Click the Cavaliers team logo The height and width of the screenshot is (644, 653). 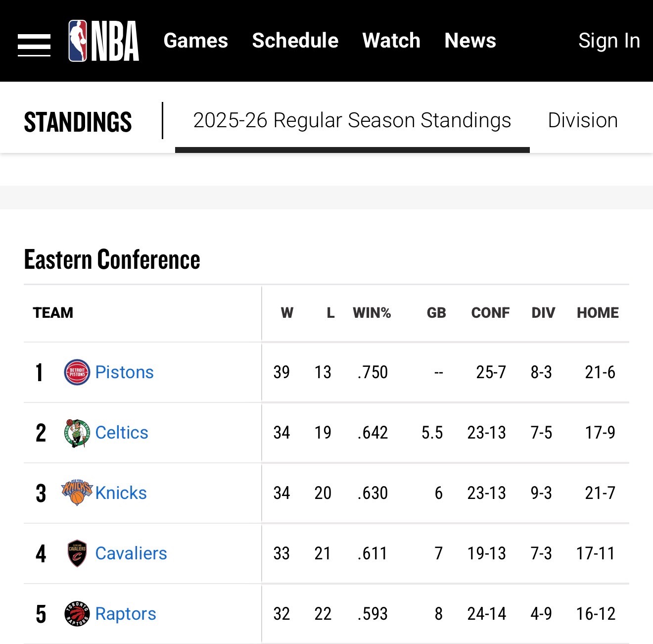pyautogui.click(x=77, y=553)
